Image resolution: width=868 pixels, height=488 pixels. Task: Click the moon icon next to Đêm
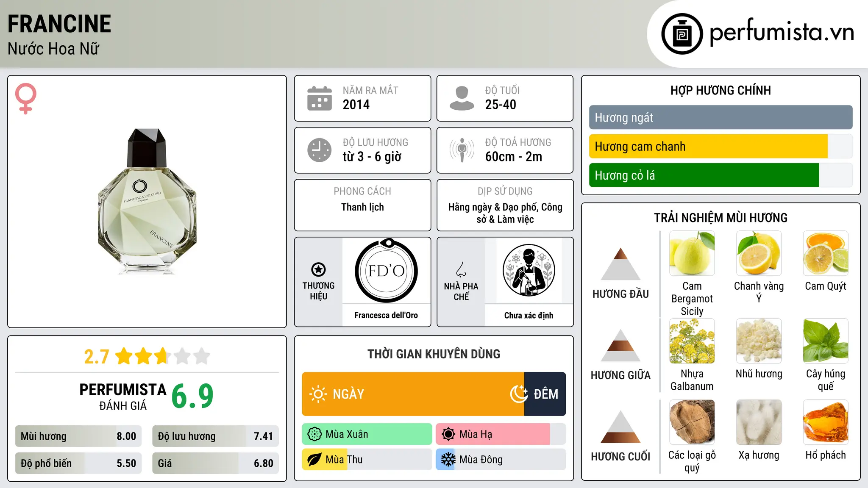pos(519,394)
